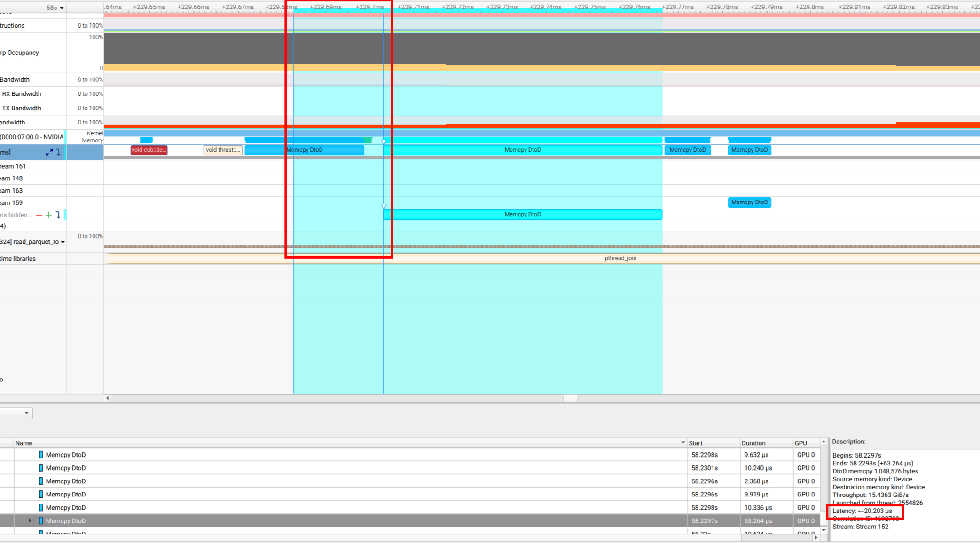Sort the table by Start column
The width and height of the screenshot is (980, 543).
click(696, 443)
